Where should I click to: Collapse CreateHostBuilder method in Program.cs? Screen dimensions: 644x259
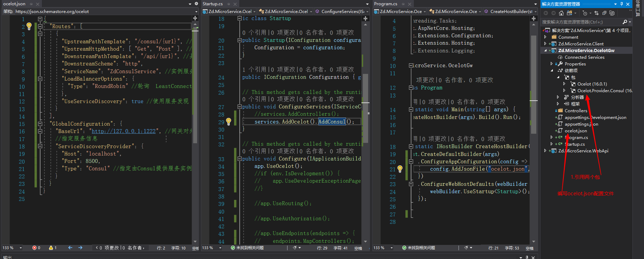pos(411,146)
